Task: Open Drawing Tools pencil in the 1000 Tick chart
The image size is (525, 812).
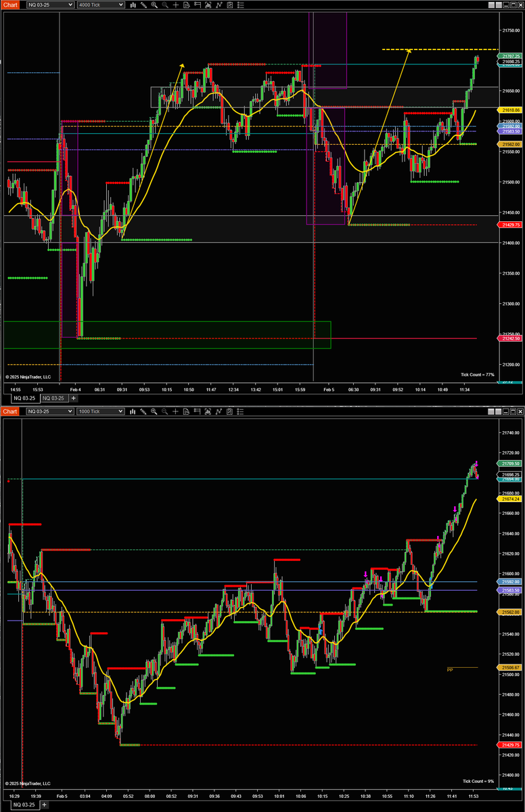Action: tap(143, 411)
